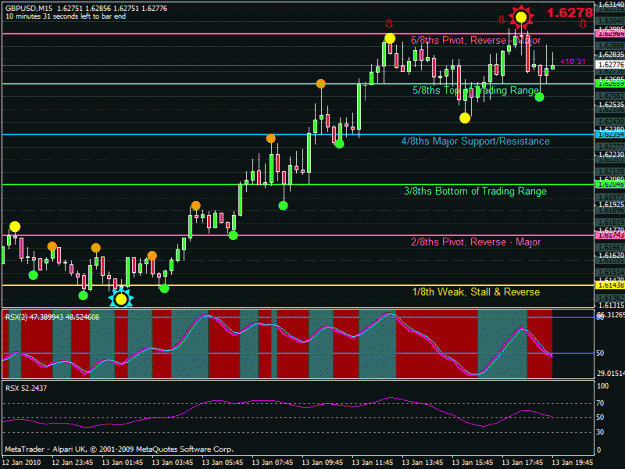Click the orange dot between 2/8ths and 3/8ths lines
The width and height of the screenshot is (625, 469).
coord(196,206)
